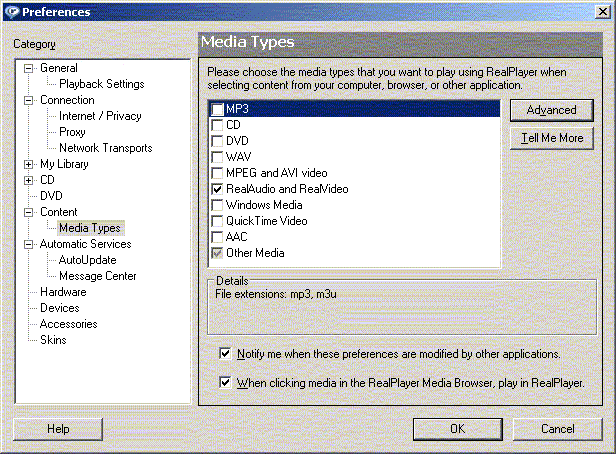Select the General category
The image size is (616, 454).
59,68
